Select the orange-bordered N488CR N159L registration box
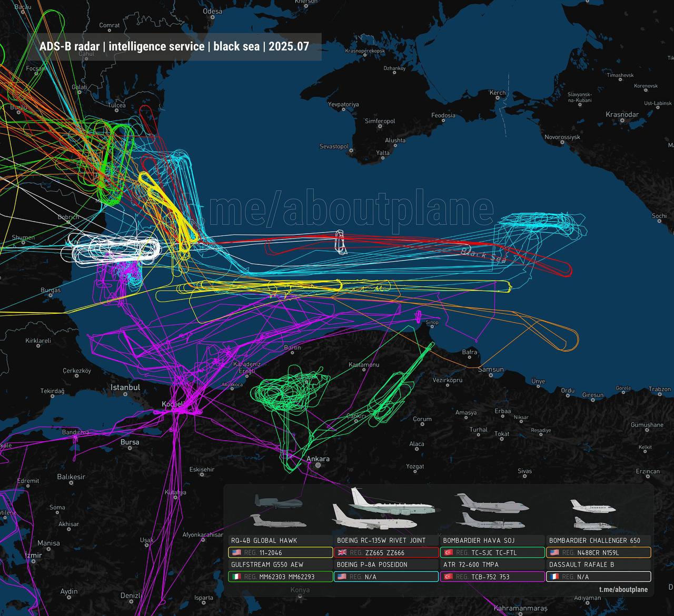674x616 pixels. (598, 553)
